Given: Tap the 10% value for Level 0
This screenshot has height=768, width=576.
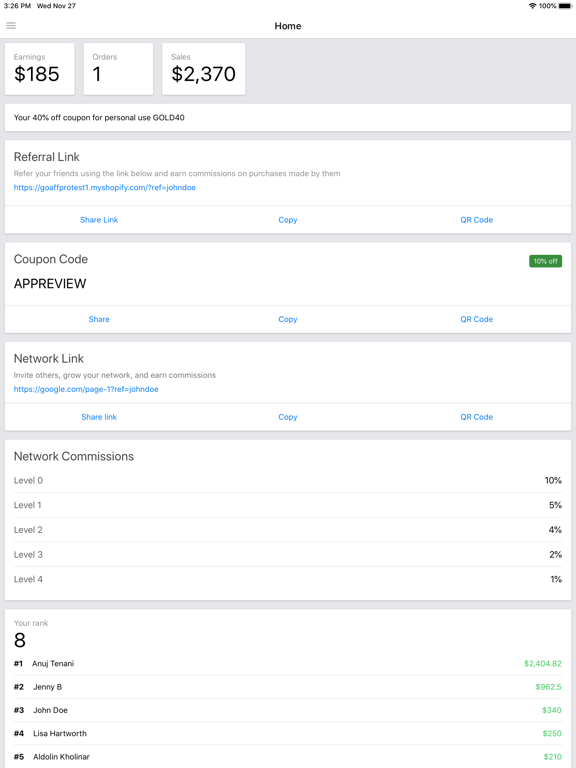Looking at the screenshot, I should click(553, 480).
